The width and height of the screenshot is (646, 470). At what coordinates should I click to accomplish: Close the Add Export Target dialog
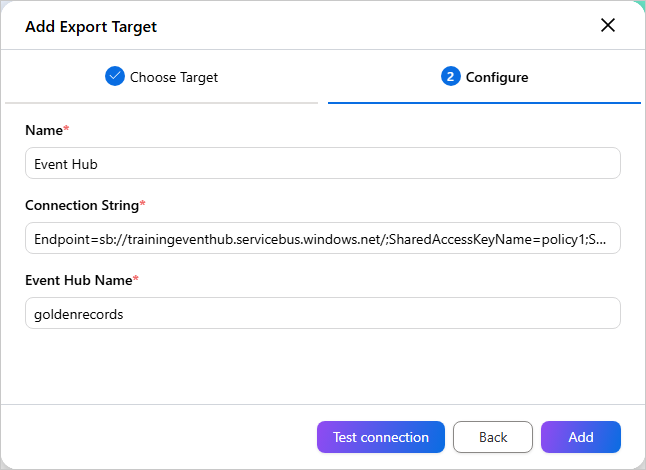tap(608, 26)
